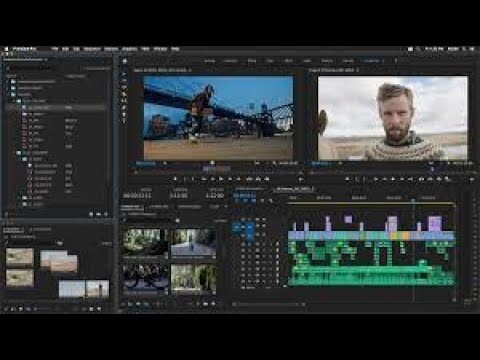Screen dimensions: 480x360
Task: Click the Timeline playhead on time ruler
Action: tap(413, 201)
